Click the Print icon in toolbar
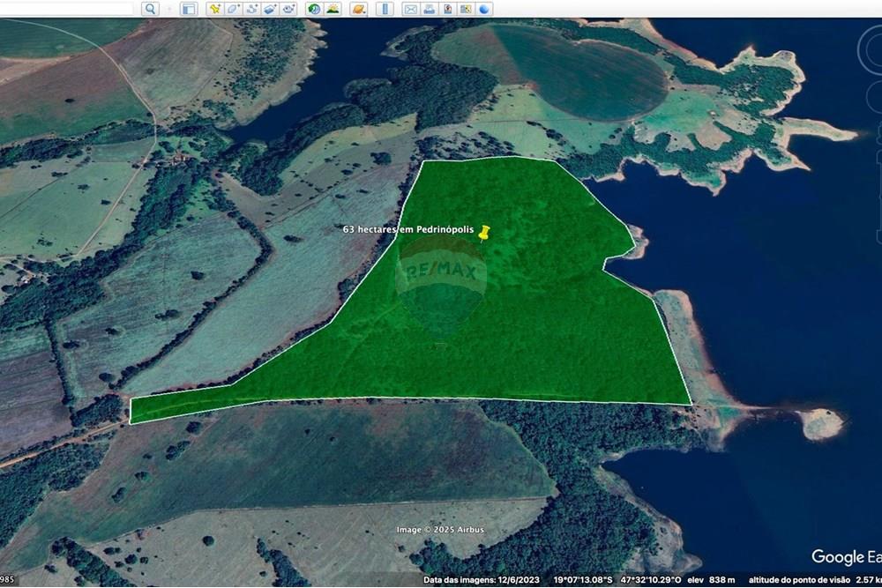The height and width of the screenshot is (588, 882). [x=429, y=9]
